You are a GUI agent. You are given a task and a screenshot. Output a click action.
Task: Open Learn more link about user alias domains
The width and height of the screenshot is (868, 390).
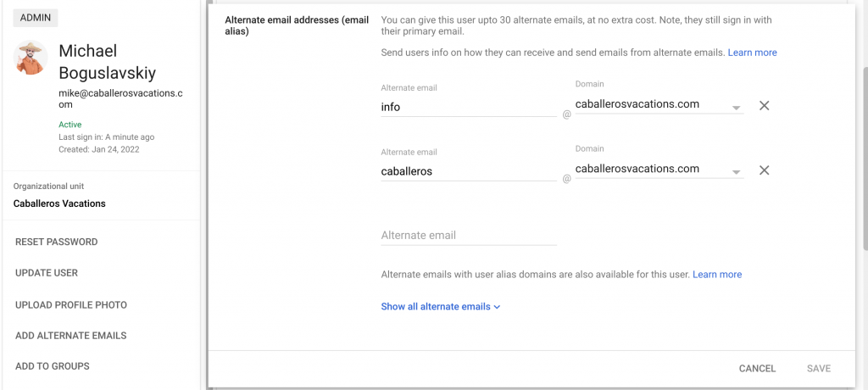(x=717, y=274)
